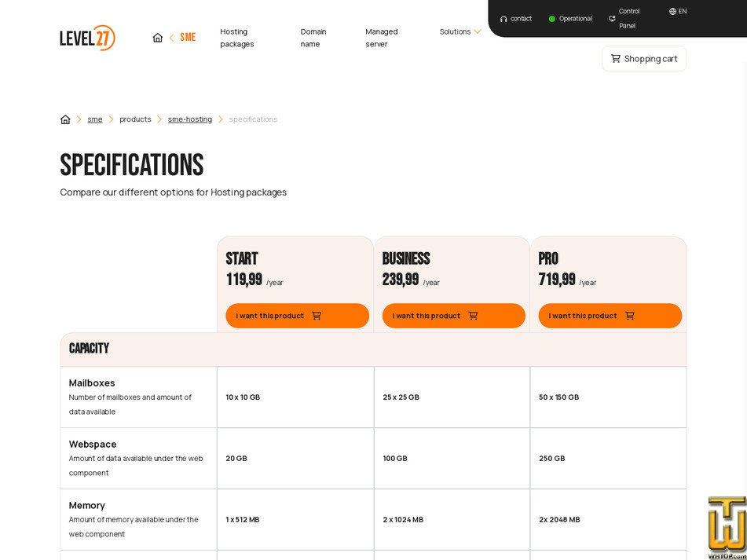This screenshot has height=560, width=747.
Task: Click the Webspace row label
Action: [93, 445]
